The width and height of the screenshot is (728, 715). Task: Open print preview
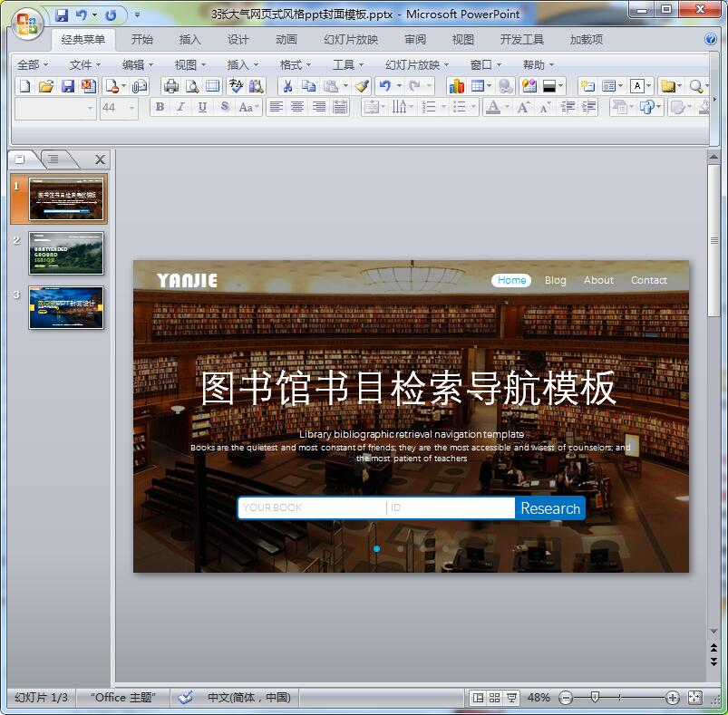coord(192,86)
